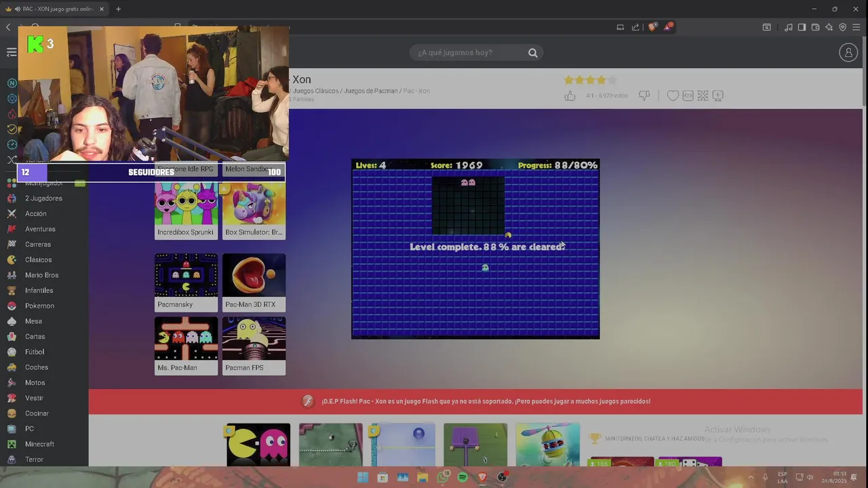This screenshot has height=488, width=868.
Task: Click the Juegos de Pacman breadcrumb link
Action: pyautogui.click(x=370, y=91)
